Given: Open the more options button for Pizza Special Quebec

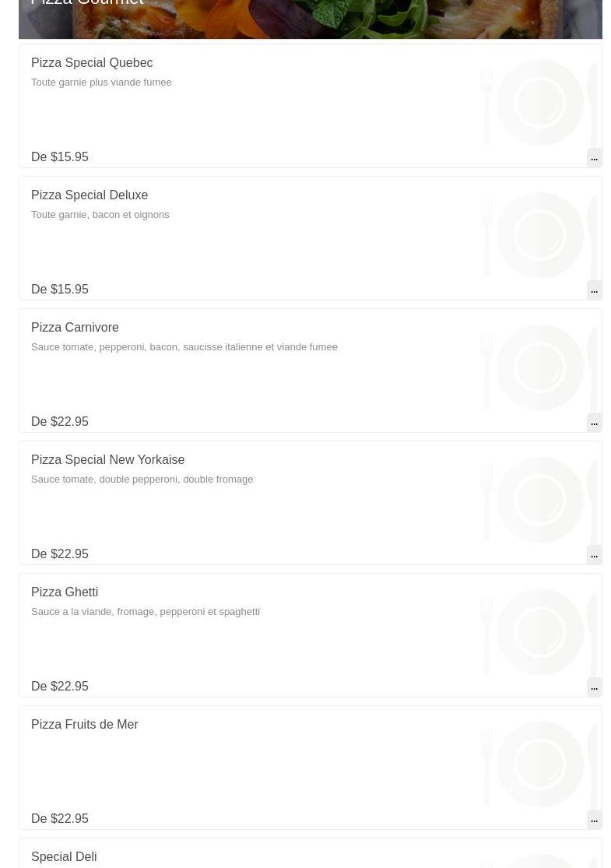Looking at the screenshot, I should pos(594,158).
